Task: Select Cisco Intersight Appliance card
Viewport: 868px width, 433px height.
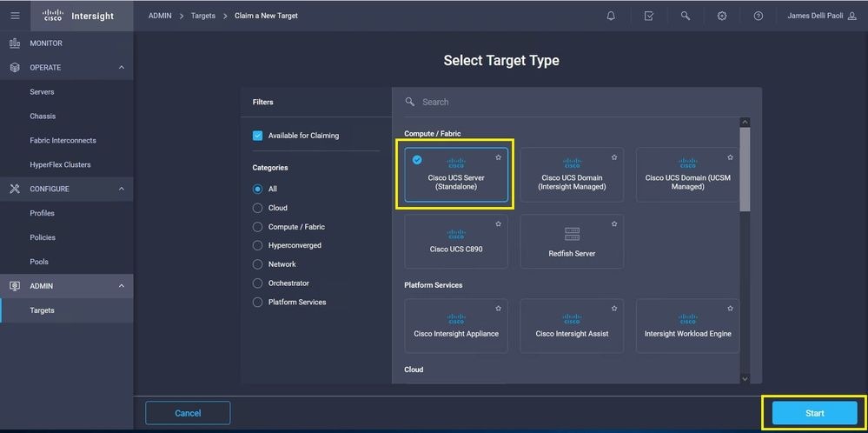Action: pyautogui.click(x=456, y=325)
